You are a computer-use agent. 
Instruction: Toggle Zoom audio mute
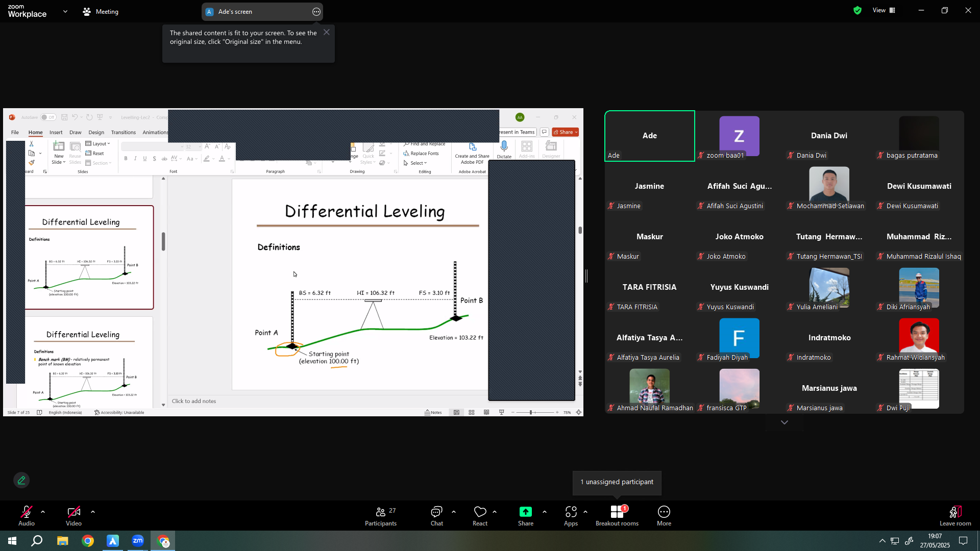pos(27,516)
